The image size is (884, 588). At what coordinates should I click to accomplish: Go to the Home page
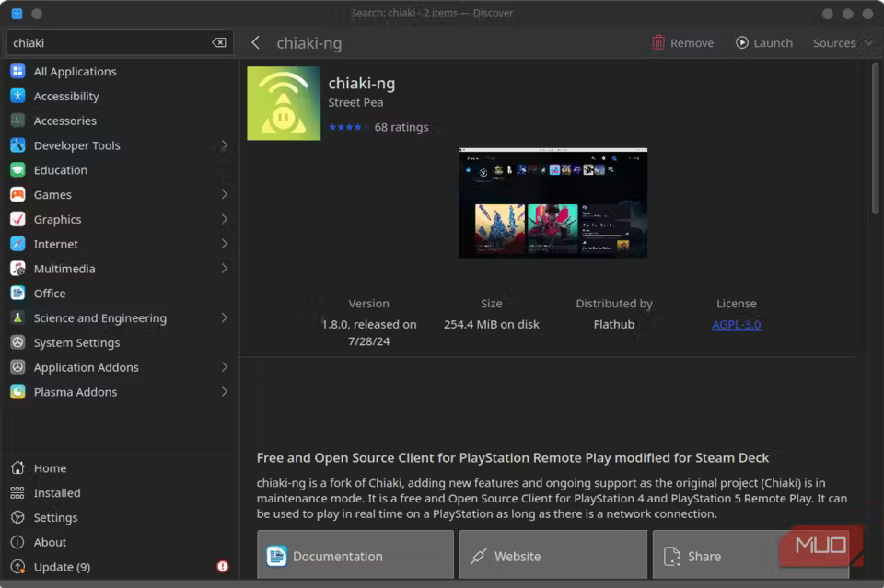pyautogui.click(x=50, y=468)
